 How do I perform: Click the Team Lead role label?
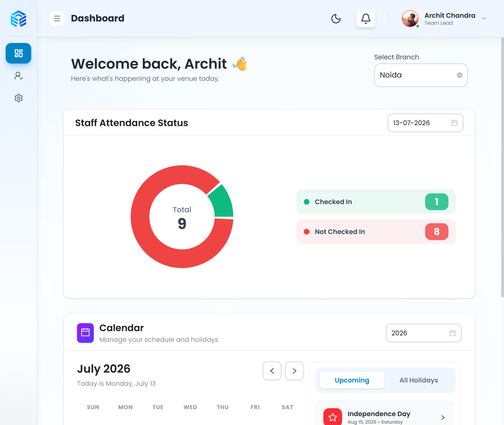click(x=438, y=23)
